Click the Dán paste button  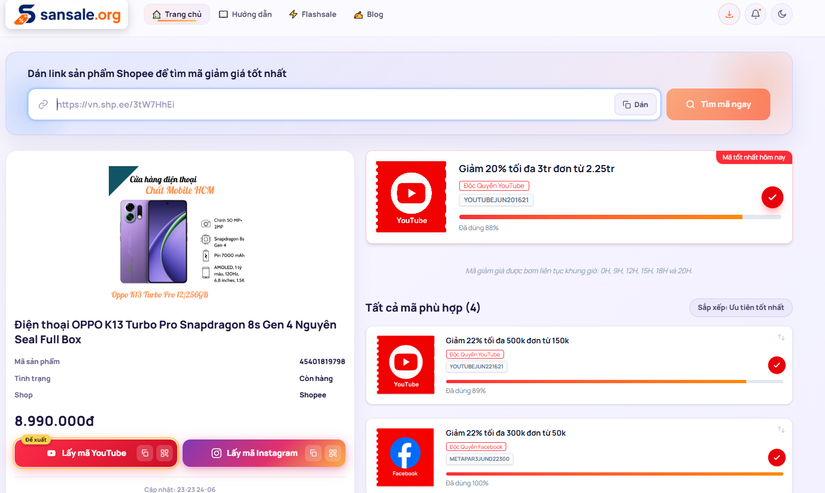tap(636, 104)
